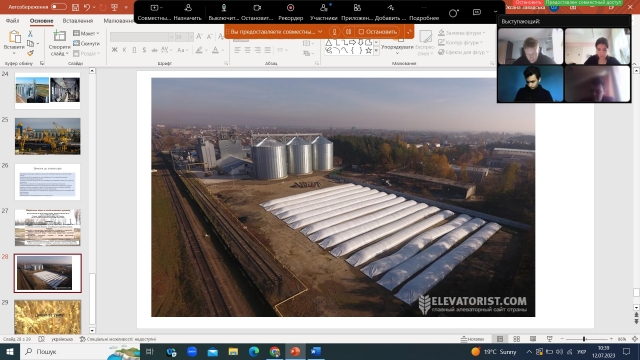Click the Cut scissors icon
640x360 pixels.
(30, 33)
